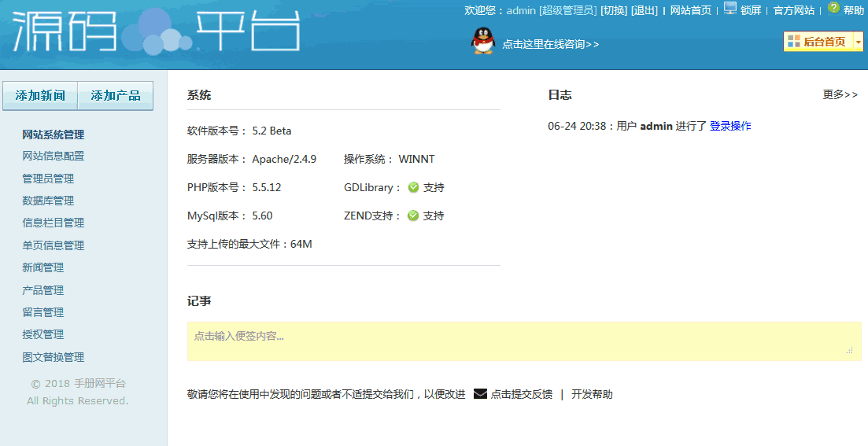Click 更多>> to view more logs

tap(840, 94)
